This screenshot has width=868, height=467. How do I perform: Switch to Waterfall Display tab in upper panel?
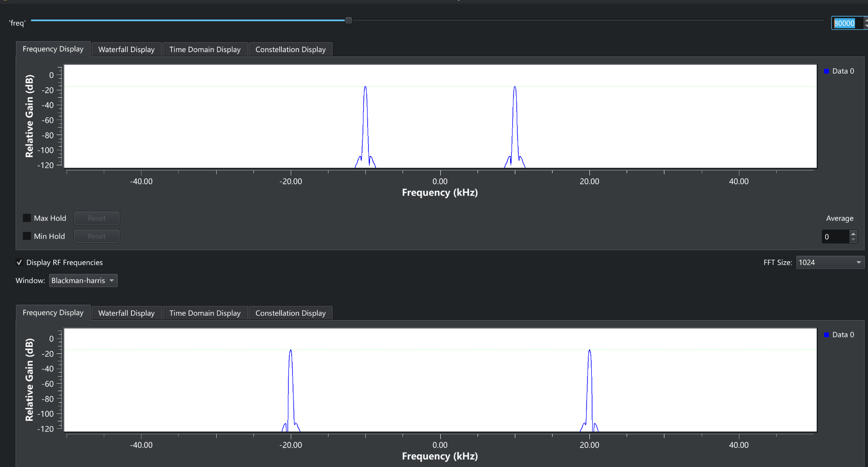click(126, 49)
